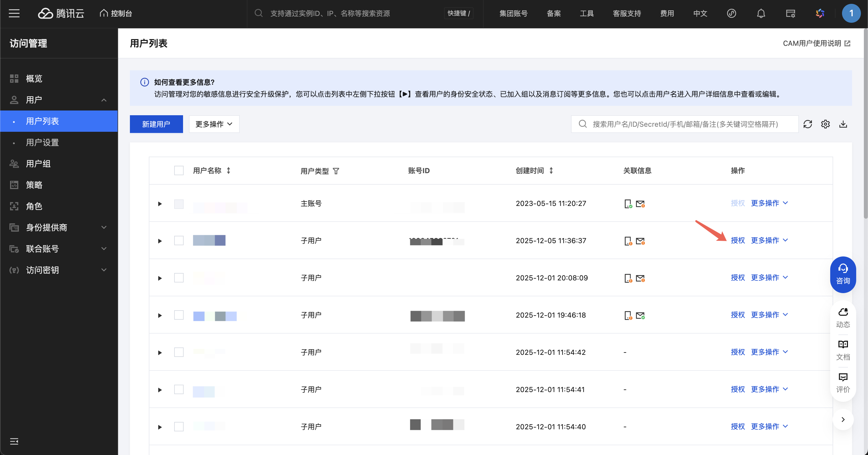
Task: Expand row details for the 主账号 row
Action: [160, 204]
